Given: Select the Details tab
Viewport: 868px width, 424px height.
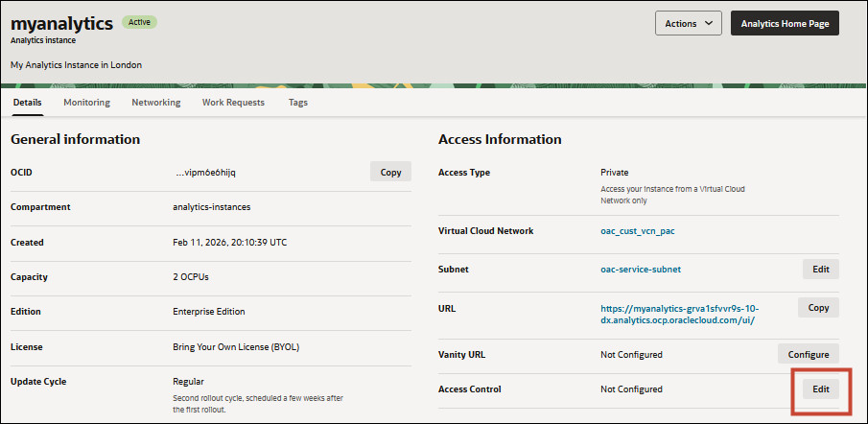Looking at the screenshot, I should click(27, 103).
